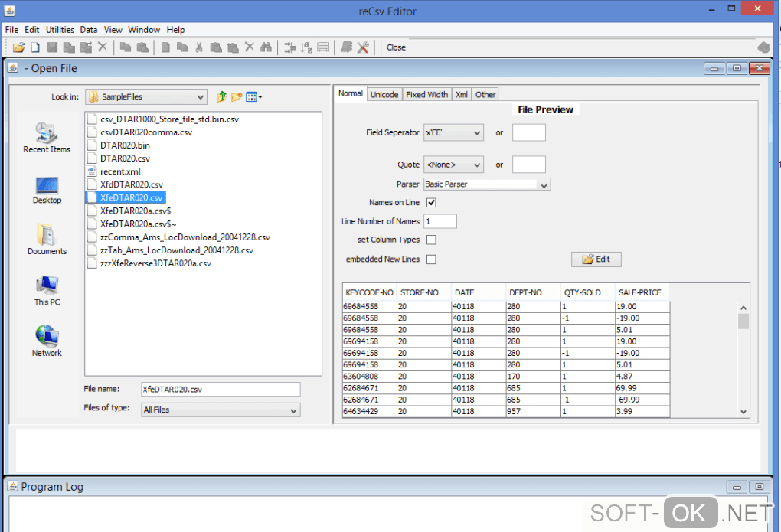Go up one folder level
Image resolution: width=781 pixels, height=532 pixels.
point(221,96)
